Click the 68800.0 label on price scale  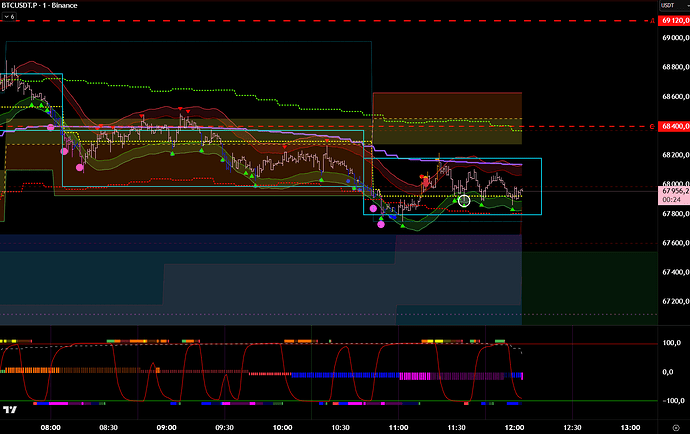pyautogui.click(x=674, y=68)
